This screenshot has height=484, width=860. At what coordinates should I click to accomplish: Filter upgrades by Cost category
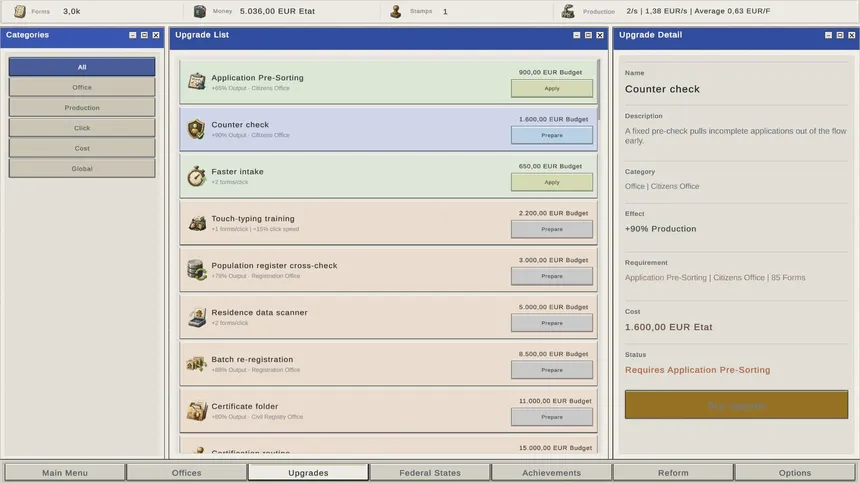[82, 148]
